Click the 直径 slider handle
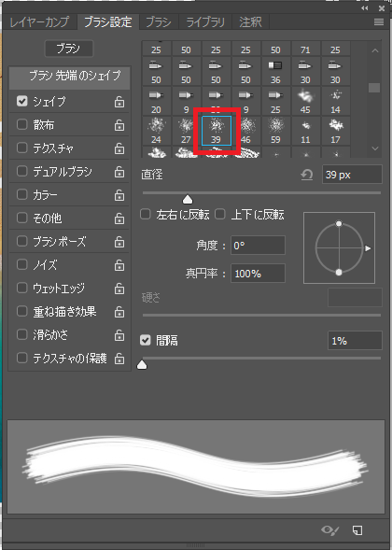This screenshot has height=550, width=392. pyautogui.click(x=188, y=200)
